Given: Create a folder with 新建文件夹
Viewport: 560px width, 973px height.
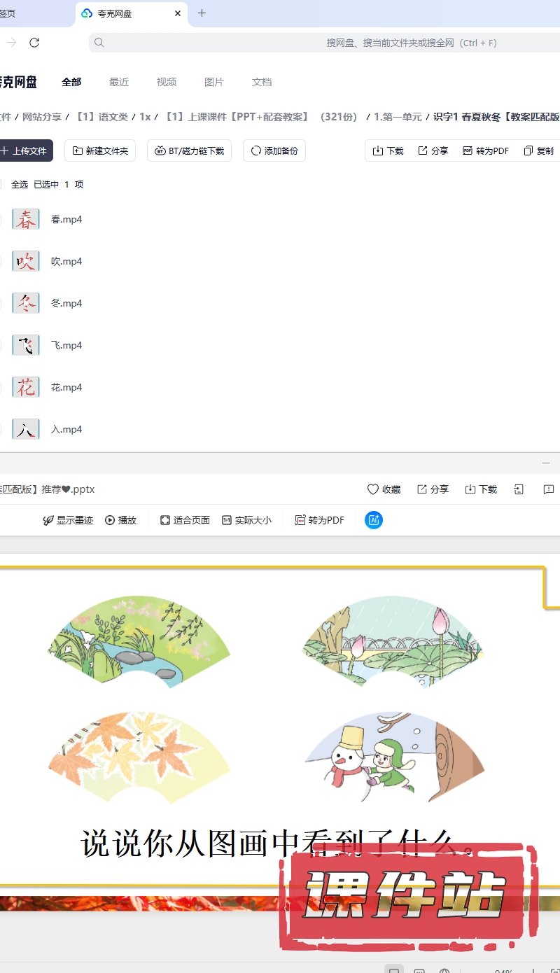Looking at the screenshot, I should point(100,150).
